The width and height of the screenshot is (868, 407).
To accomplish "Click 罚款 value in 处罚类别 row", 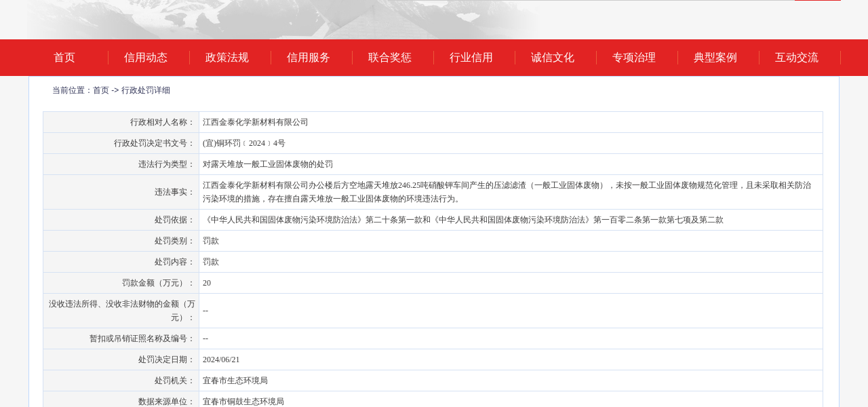I will [x=211, y=241].
